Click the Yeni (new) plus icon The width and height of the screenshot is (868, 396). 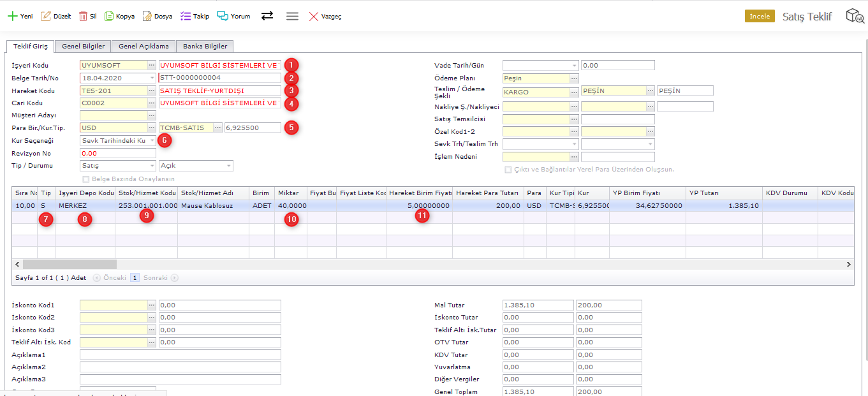pyautogui.click(x=12, y=17)
